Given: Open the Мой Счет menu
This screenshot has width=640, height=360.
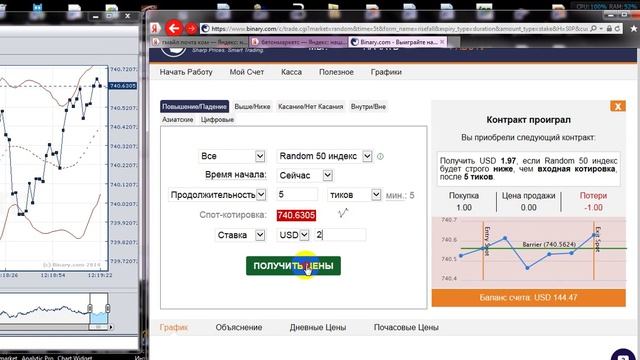Looking at the screenshot, I should tap(247, 72).
